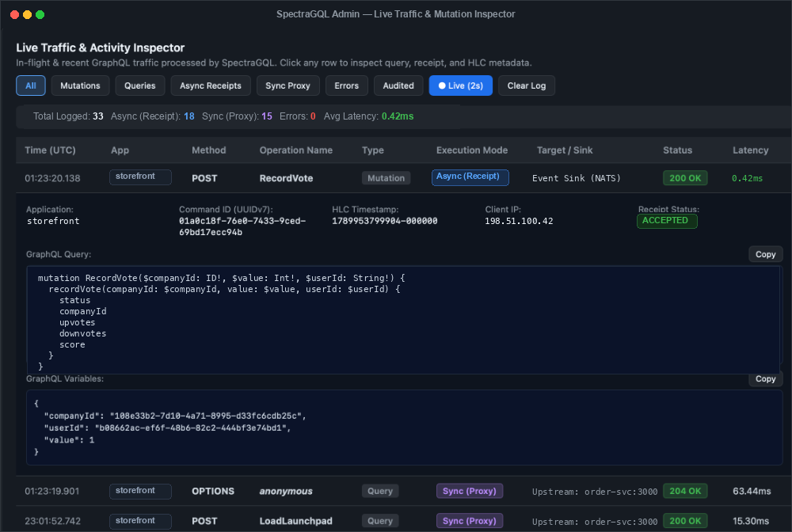
Task: Click the Avg Latency 0.42ms stat
Action: 369,116
